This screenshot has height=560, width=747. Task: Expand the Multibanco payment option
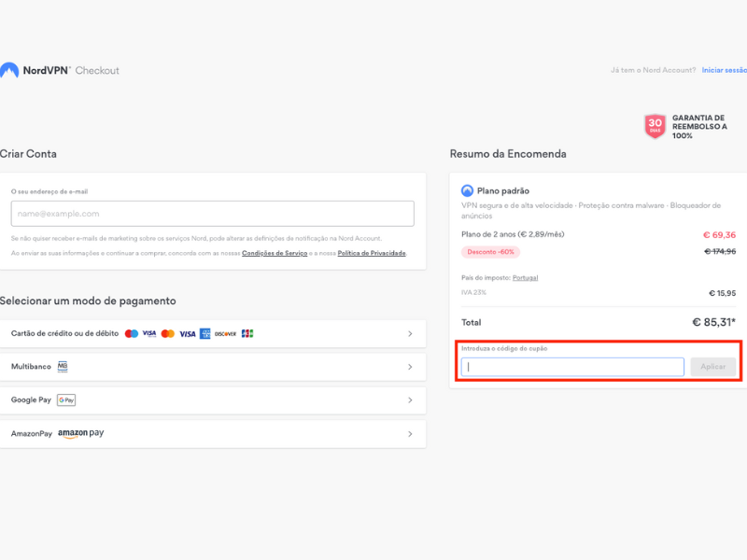tap(213, 367)
